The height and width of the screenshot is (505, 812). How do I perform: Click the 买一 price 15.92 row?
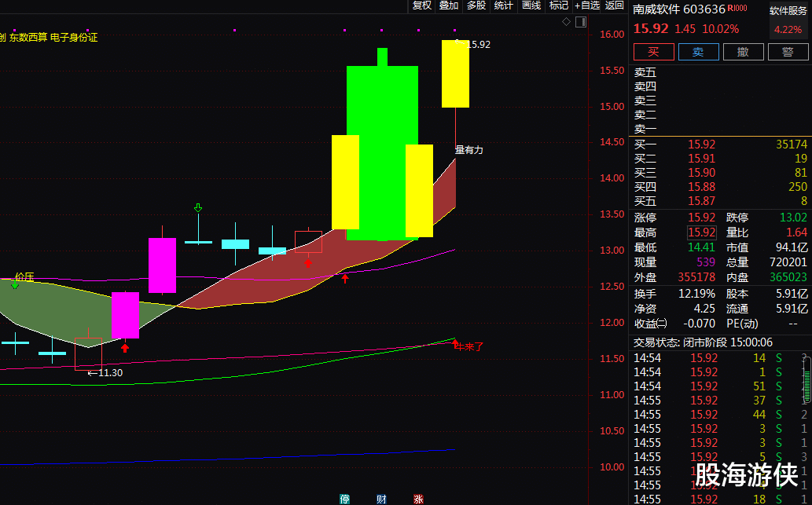click(720, 145)
